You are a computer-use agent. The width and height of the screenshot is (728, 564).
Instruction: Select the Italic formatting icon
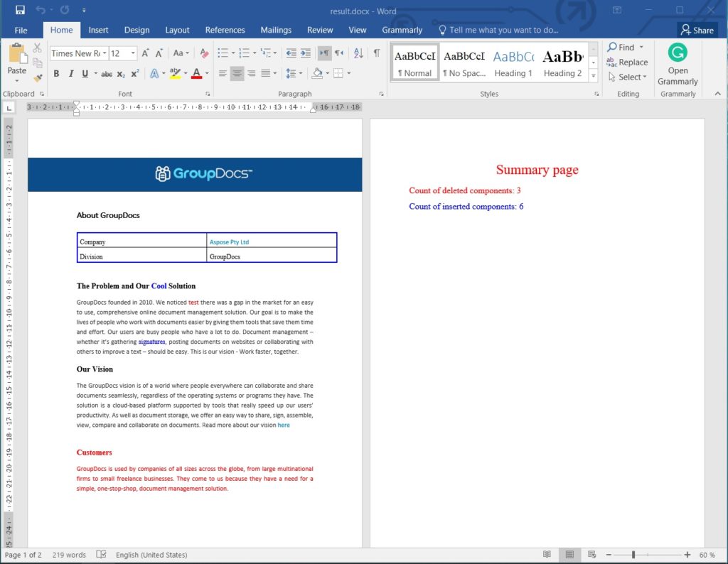(x=70, y=73)
